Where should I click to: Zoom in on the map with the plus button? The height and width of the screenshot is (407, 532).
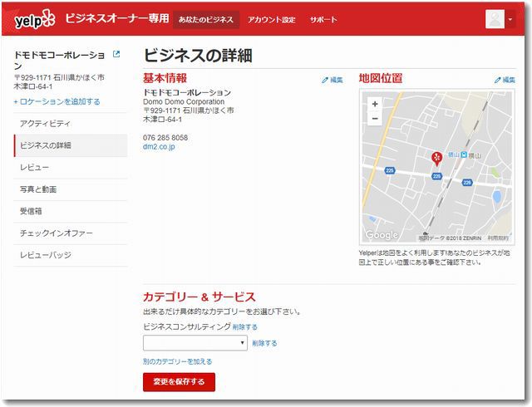tap(375, 104)
